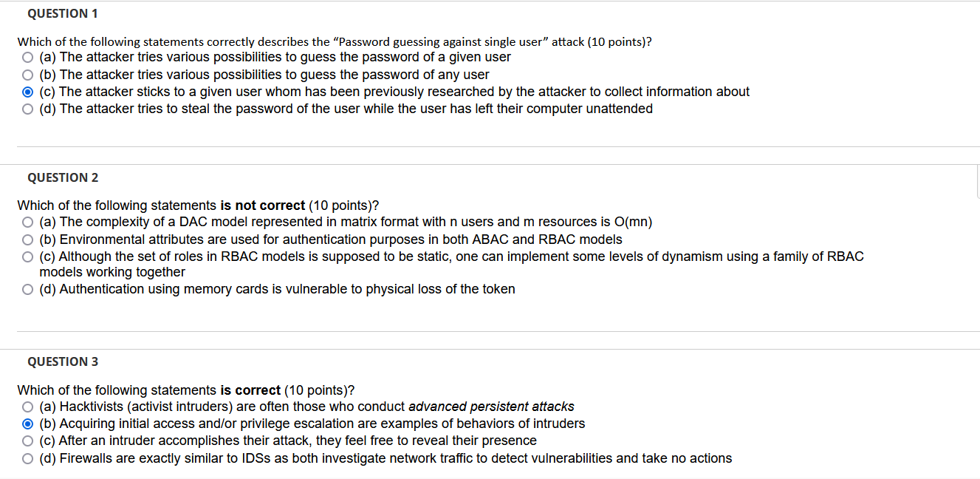Select option (c) about previously researched user
980x479 pixels.
27,91
